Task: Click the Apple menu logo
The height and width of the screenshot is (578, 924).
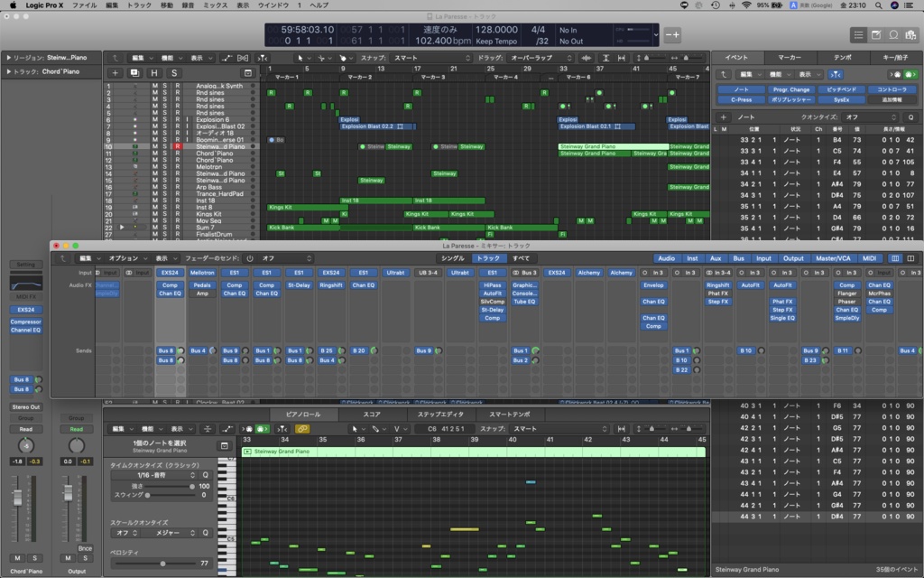Action: click(x=13, y=5)
